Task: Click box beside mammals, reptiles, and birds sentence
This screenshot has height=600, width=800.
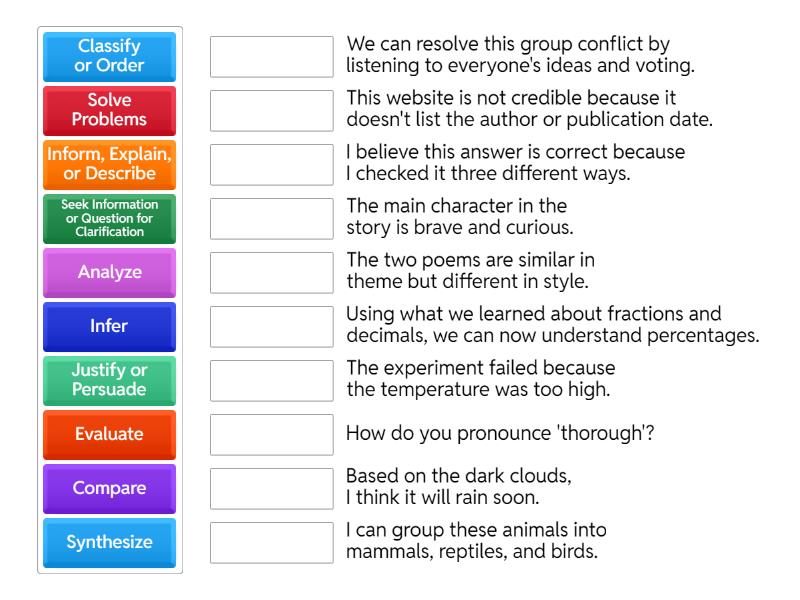Action: 272,543
